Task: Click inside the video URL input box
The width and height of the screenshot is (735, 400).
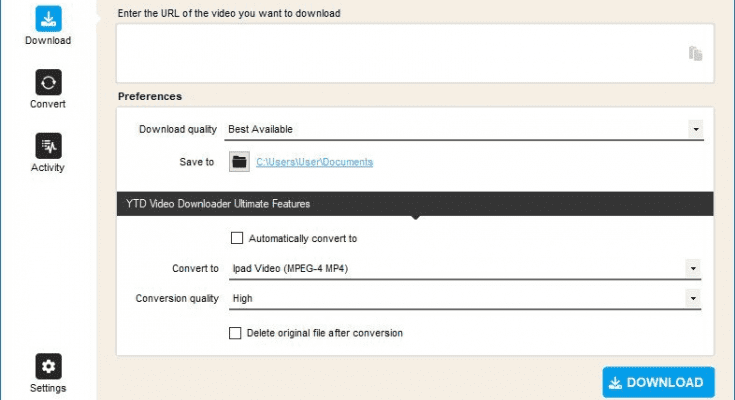Action: pos(415,53)
